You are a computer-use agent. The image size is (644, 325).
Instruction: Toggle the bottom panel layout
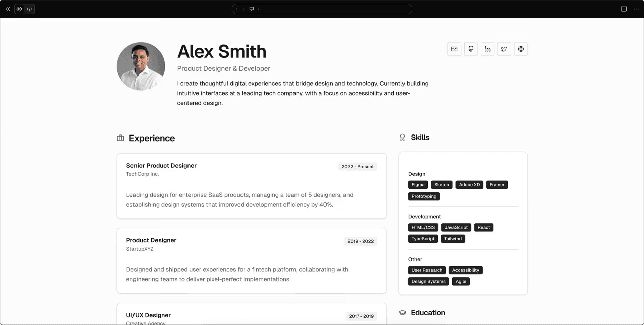624,9
